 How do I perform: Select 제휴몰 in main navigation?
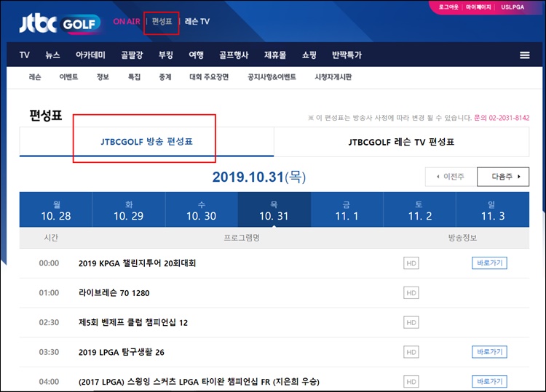(x=275, y=55)
